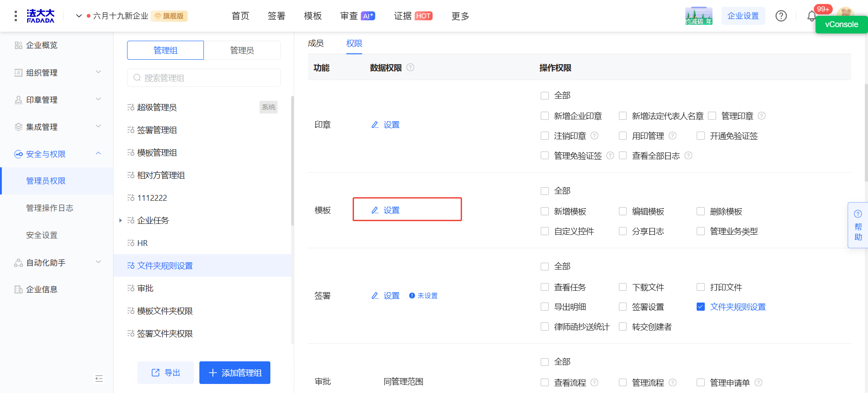Screen dimensions: 868x393
Task: Click the info icon next to 数据权限
Action: (x=410, y=67)
